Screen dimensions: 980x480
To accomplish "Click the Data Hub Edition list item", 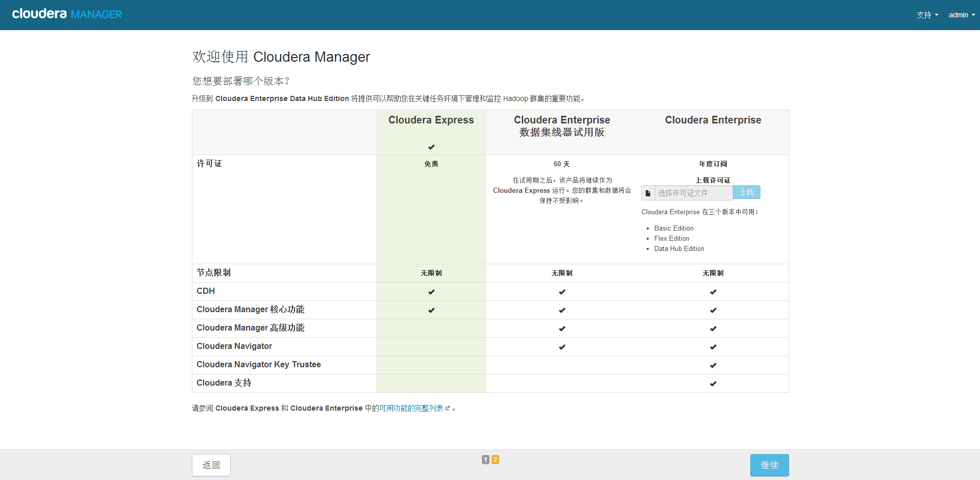I will [x=679, y=248].
